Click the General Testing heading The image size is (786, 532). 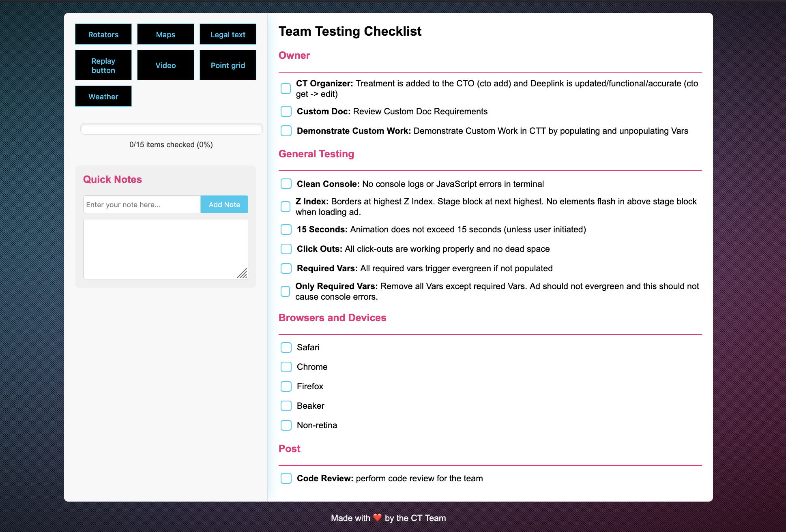(x=316, y=154)
